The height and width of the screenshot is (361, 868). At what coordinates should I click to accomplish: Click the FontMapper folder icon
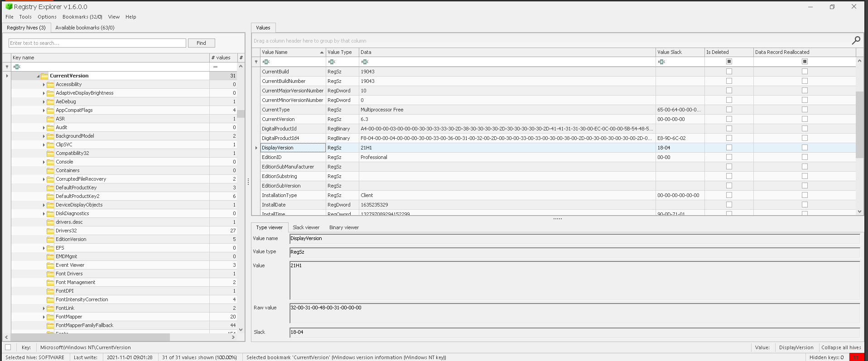[x=50, y=317]
